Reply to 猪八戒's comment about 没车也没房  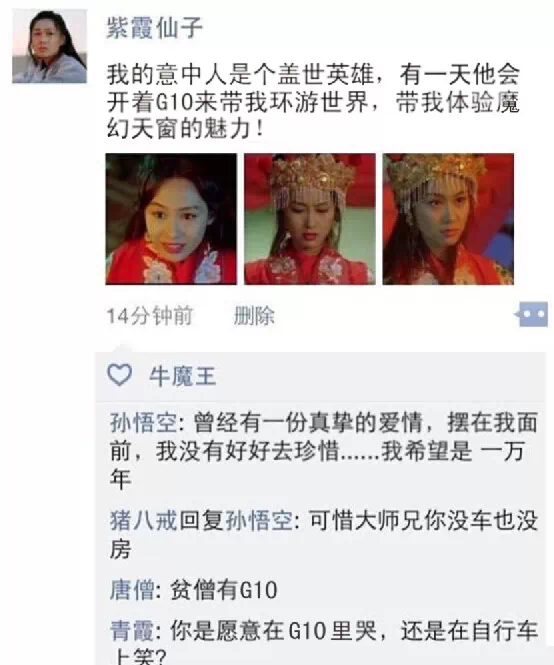324,534
